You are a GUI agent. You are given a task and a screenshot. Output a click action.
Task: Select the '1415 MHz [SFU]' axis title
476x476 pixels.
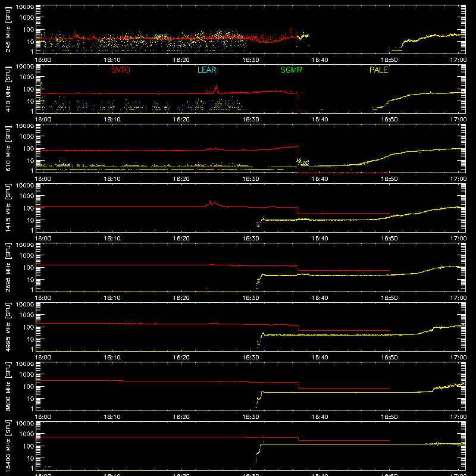[x=8, y=208]
